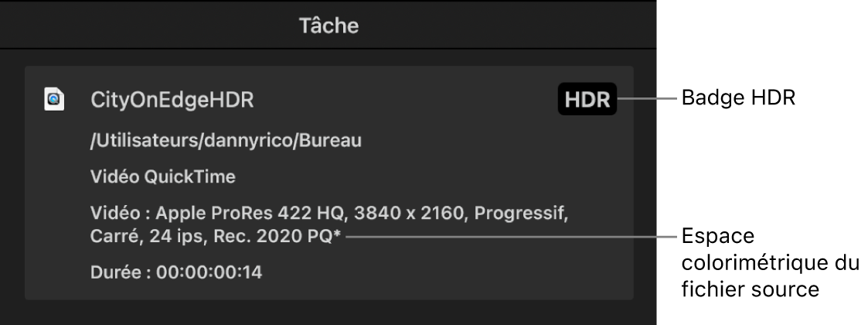
Task: Click the empty area below the job card
Action: click(328, 313)
